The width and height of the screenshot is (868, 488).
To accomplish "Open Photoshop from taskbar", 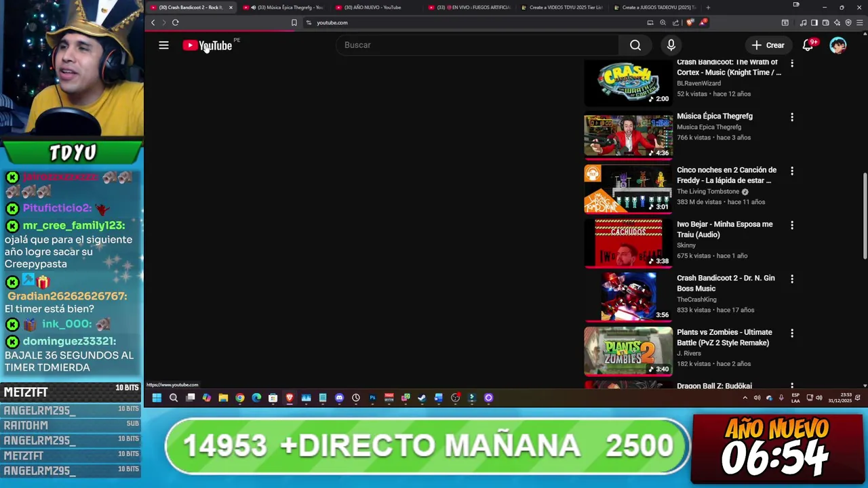I will click(372, 398).
